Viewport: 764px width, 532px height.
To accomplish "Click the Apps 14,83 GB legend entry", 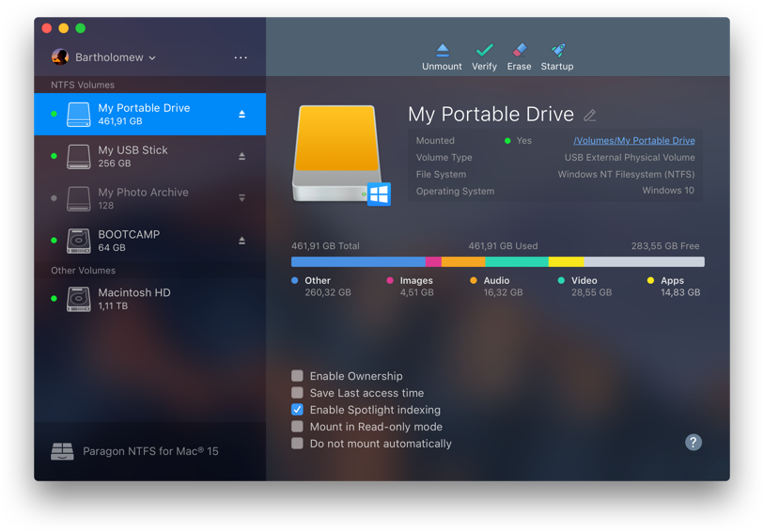I will coord(674,287).
